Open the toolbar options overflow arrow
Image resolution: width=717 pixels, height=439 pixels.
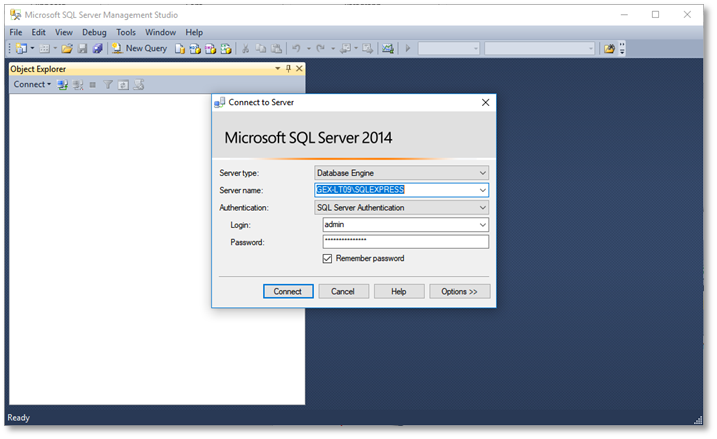(x=622, y=48)
